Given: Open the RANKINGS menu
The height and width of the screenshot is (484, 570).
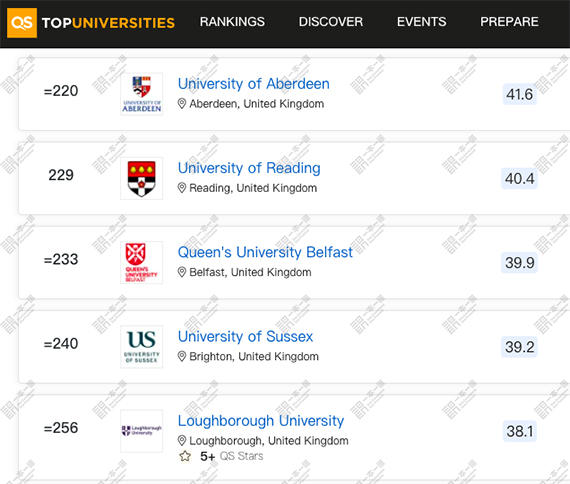Looking at the screenshot, I should 232,22.
